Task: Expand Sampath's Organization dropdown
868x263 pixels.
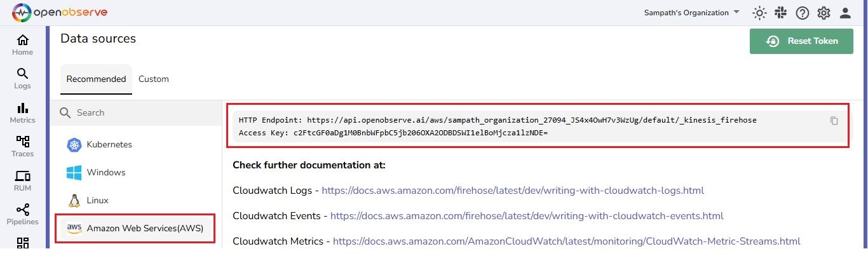Action: coord(692,13)
